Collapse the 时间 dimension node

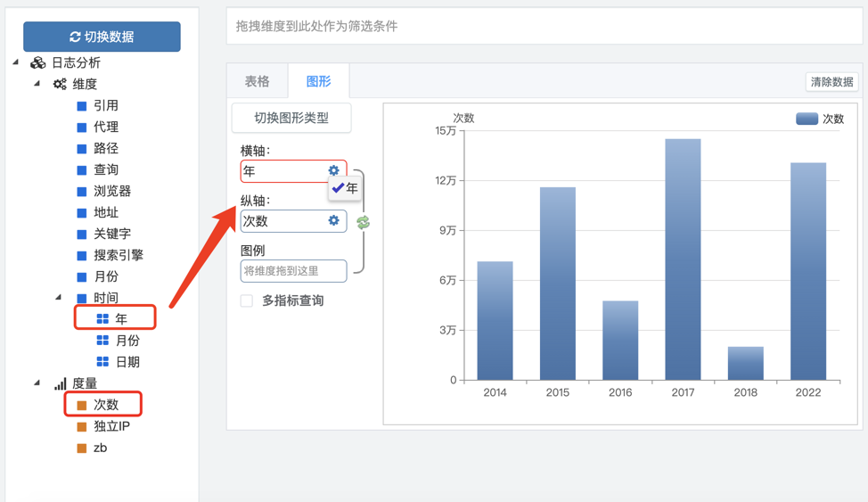tap(59, 297)
